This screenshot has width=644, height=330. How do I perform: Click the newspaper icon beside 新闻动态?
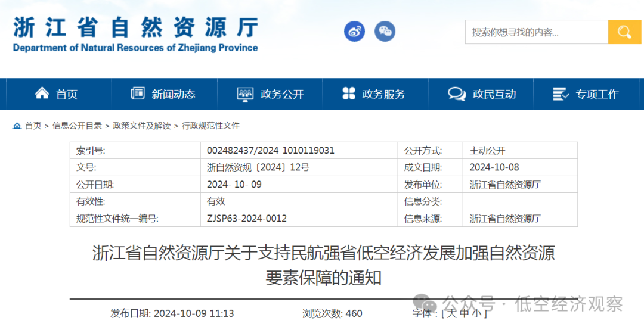138,94
